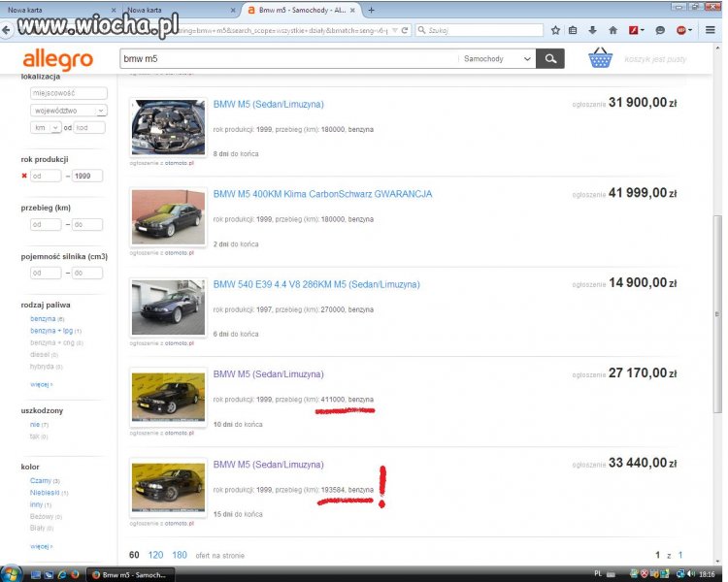728x582 pixels.
Task: Open BMW M5 400KM Klima CarbonSchwarz listing
Action: coord(322,194)
